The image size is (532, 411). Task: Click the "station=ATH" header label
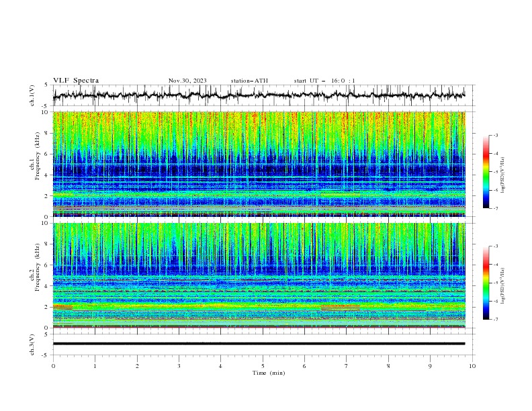[x=249, y=81]
